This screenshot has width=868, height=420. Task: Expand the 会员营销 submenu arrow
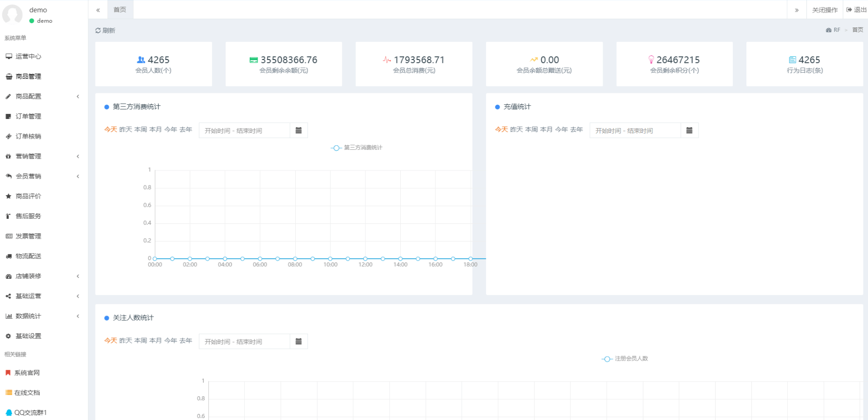click(x=78, y=176)
